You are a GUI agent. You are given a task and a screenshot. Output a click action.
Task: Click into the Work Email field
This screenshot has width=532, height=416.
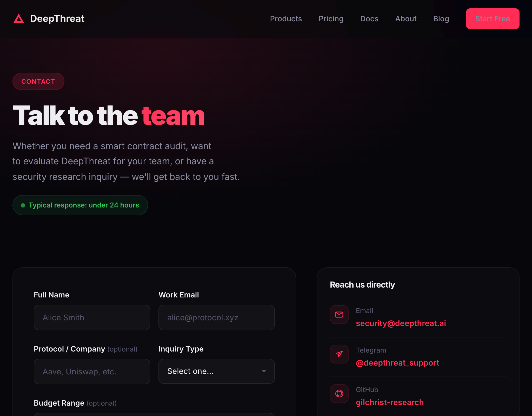[216, 317]
